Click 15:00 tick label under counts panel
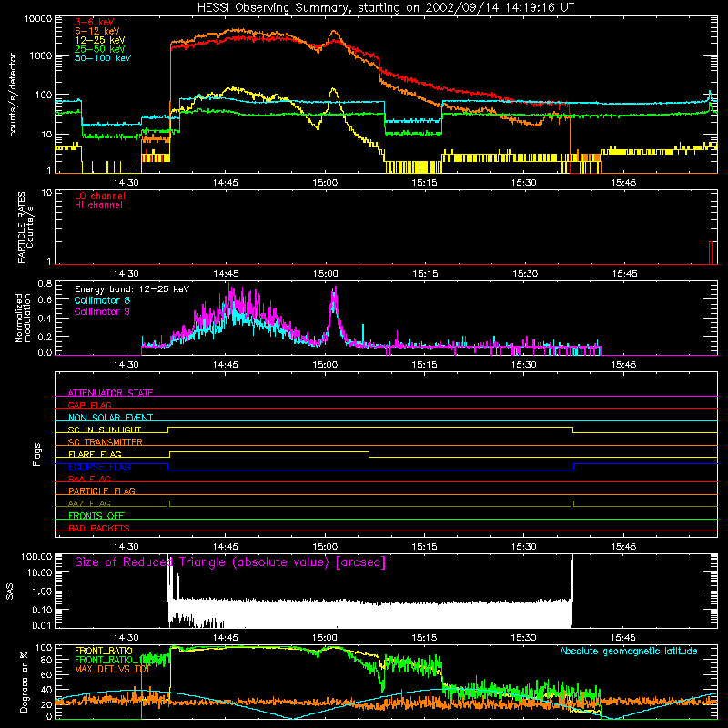The height and width of the screenshot is (728, 728). tap(325, 183)
